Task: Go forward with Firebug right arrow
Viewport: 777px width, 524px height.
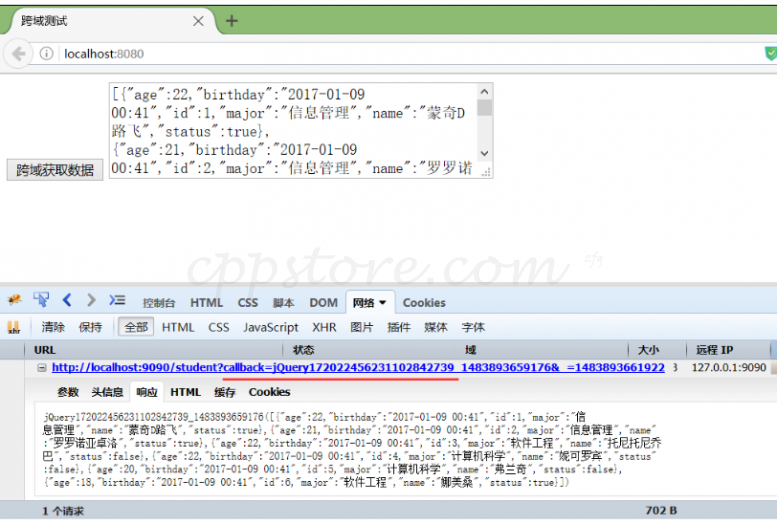Action: point(91,300)
